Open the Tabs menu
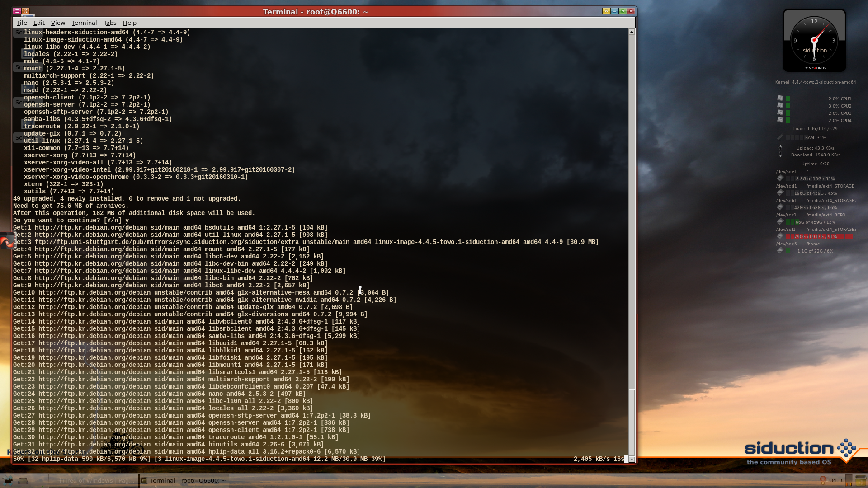 (110, 23)
